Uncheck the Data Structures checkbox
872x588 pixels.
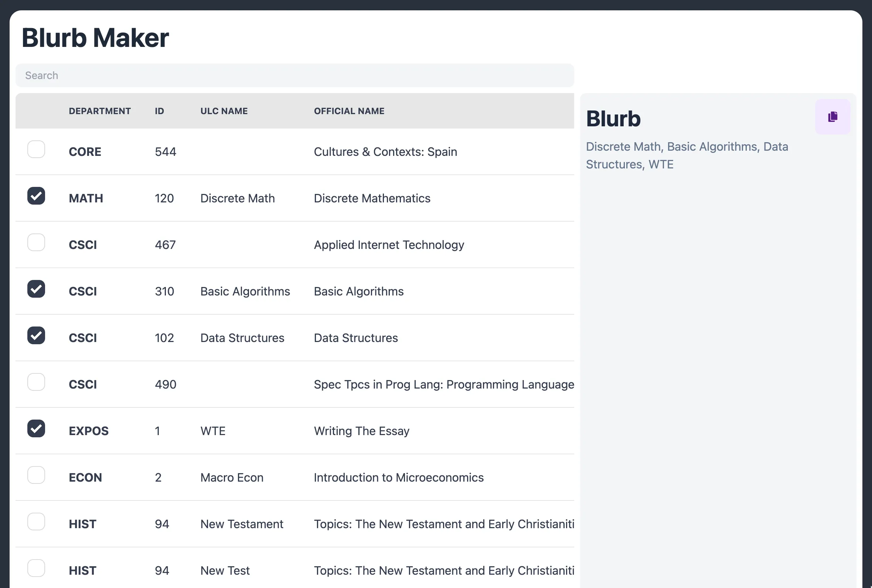point(36,335)
